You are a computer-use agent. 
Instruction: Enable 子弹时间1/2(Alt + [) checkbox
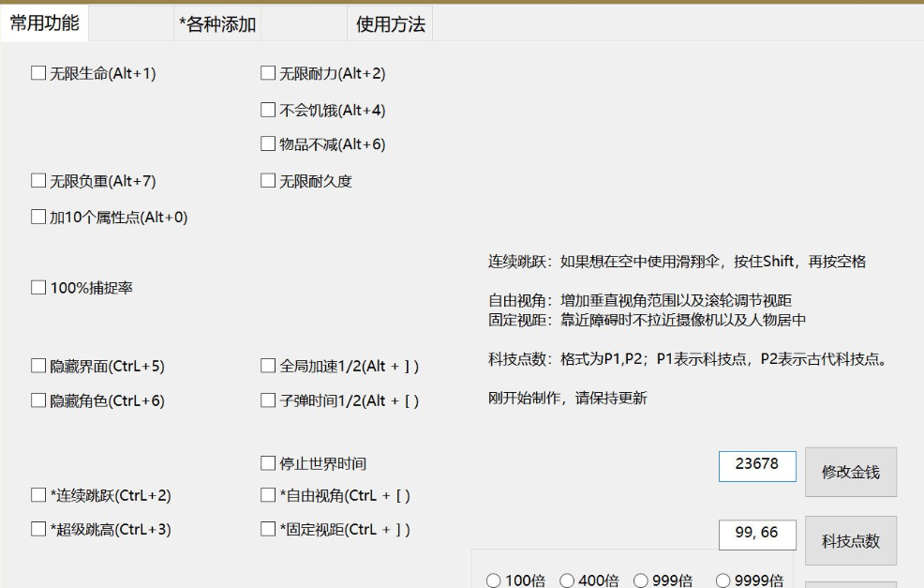[268, 400]
